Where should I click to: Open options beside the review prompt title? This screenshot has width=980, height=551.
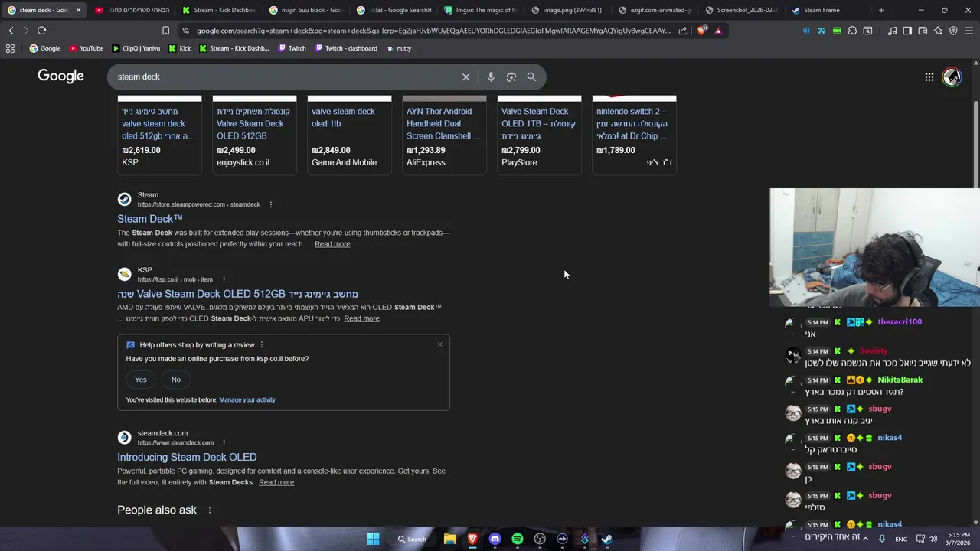262,345
